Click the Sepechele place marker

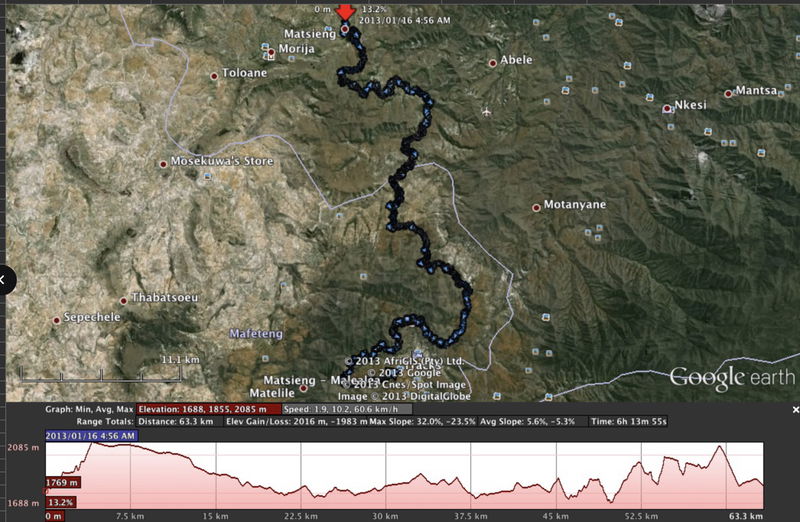click(56, 320)
